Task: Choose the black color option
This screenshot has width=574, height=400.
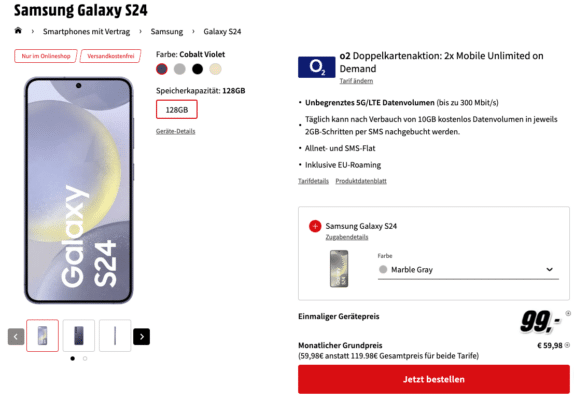Action: pos(197,69)
